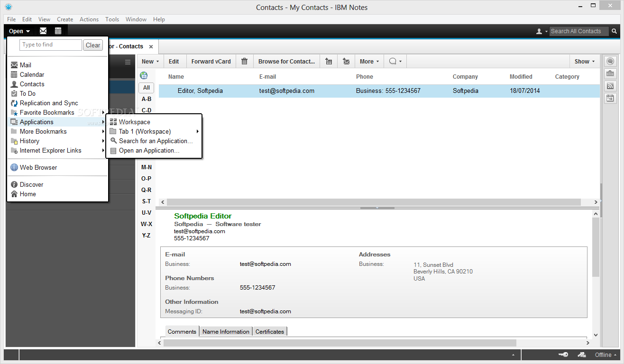The height and width of the screenshot is (364, 624).
Task: Open the briefcase sidebar panel icon
Action: coord(610,73)
